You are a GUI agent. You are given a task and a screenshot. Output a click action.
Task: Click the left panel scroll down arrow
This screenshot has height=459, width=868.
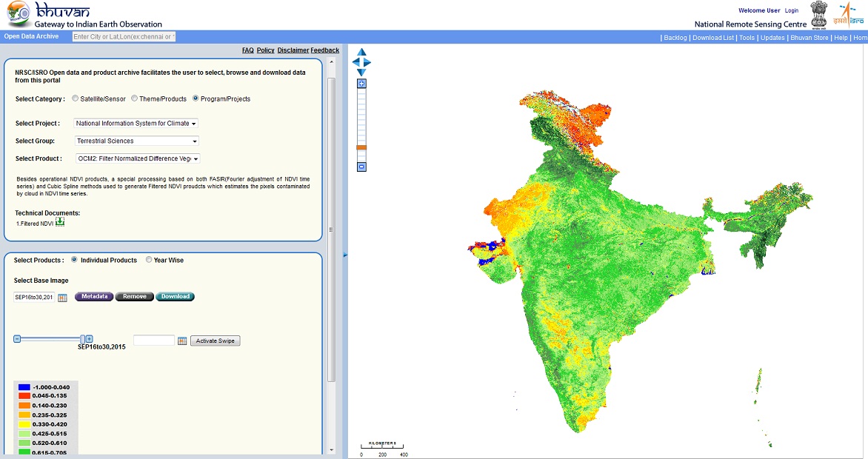332,449
